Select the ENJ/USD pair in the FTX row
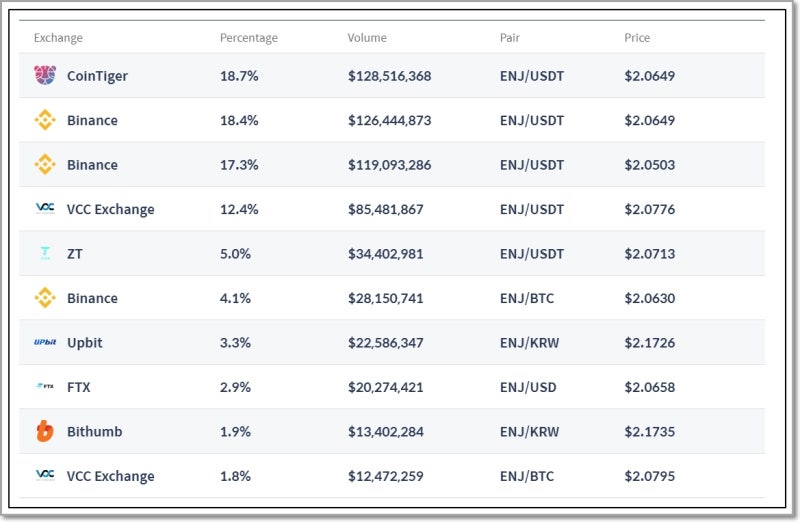This screenshot has height=522, width=800. (x=528, y=387)
